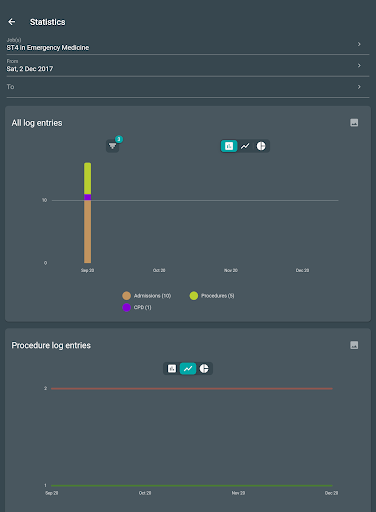Image resolution: width=376 pixels, height=512 pixels.
Task: Select bar chart view for All log entries
Action: 229,146
